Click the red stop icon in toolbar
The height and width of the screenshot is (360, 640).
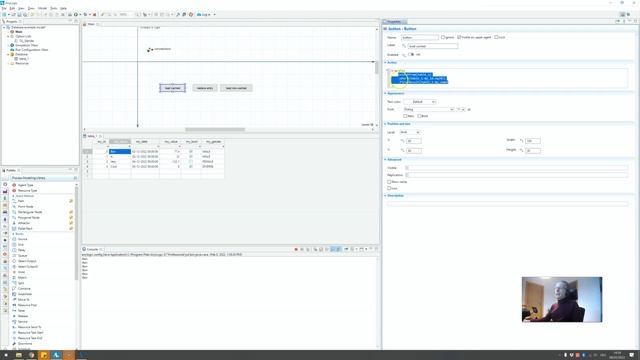pos(94,15)
